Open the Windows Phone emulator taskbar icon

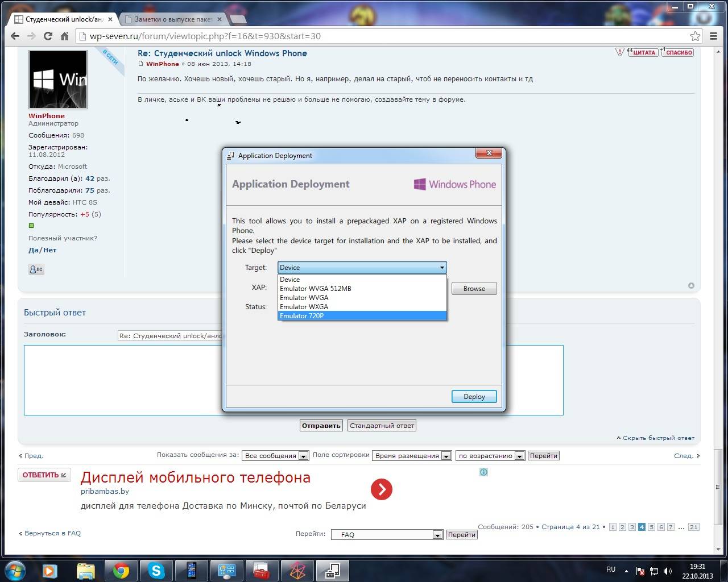(x=191, y=570)
